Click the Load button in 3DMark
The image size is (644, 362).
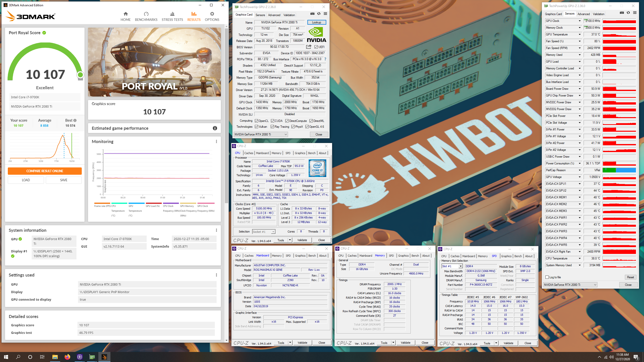coord(26,180)
